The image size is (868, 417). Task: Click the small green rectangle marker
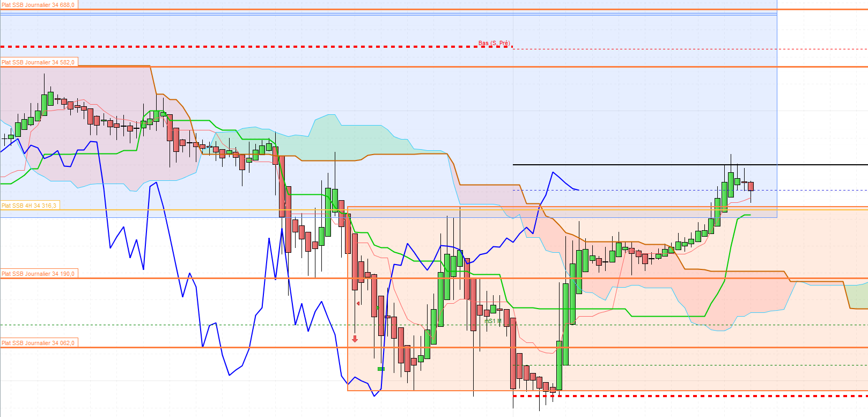pos(381,369)
